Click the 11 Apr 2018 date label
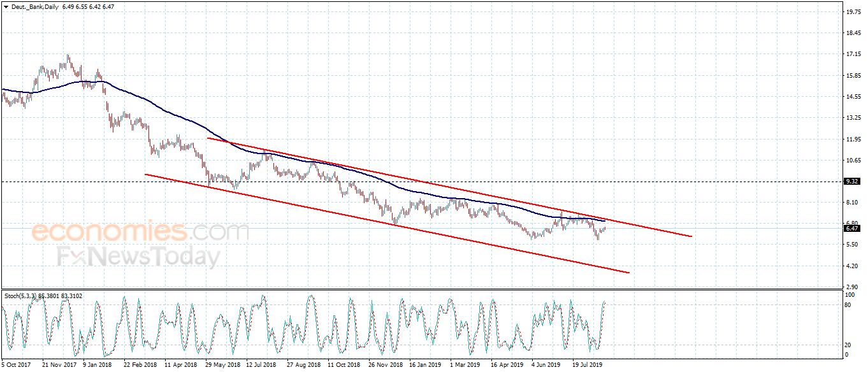Image resolution: width=868 pixels, height=372 pixels. (x=181, y=365)
